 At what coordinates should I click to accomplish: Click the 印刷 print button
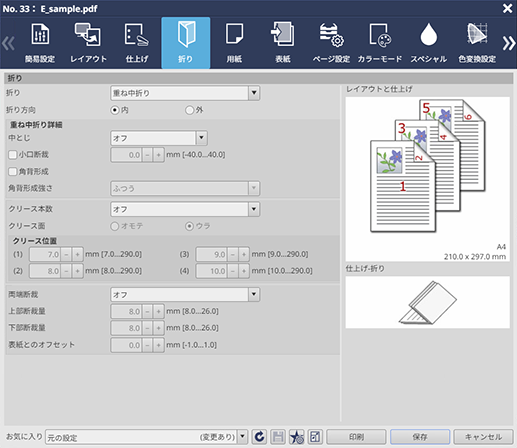pyautogui.click(x=356, y=437)
